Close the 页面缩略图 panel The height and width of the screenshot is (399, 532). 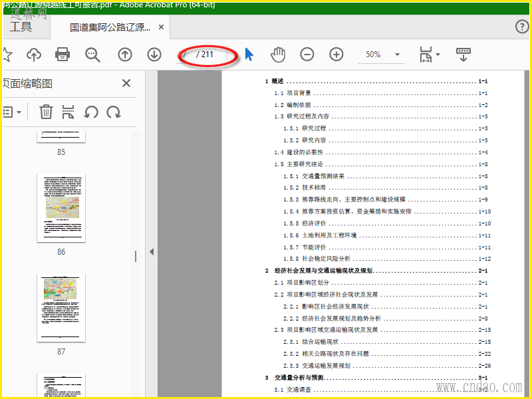pyautogui.click(x=126, y=82)
